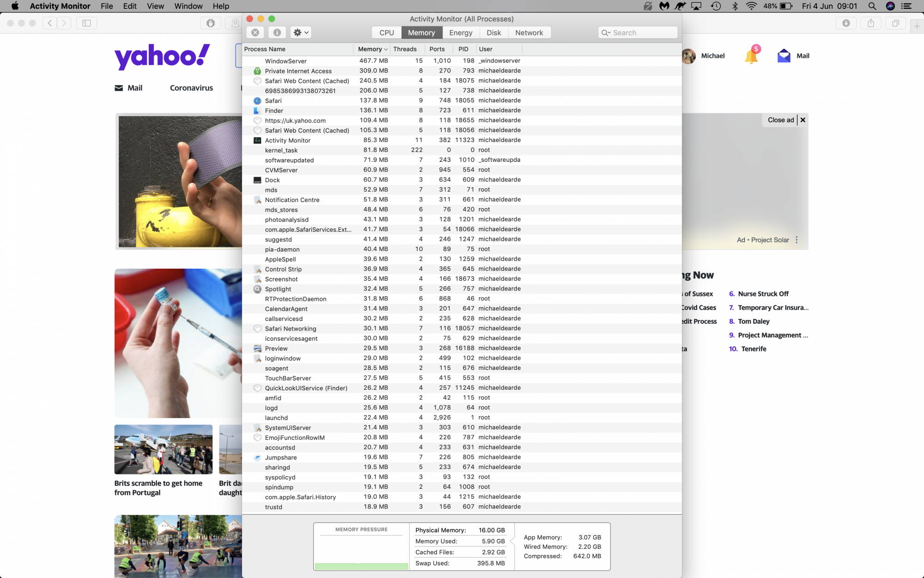
Task: Click the SystemUIServer process icon
Action: point(257,428)
